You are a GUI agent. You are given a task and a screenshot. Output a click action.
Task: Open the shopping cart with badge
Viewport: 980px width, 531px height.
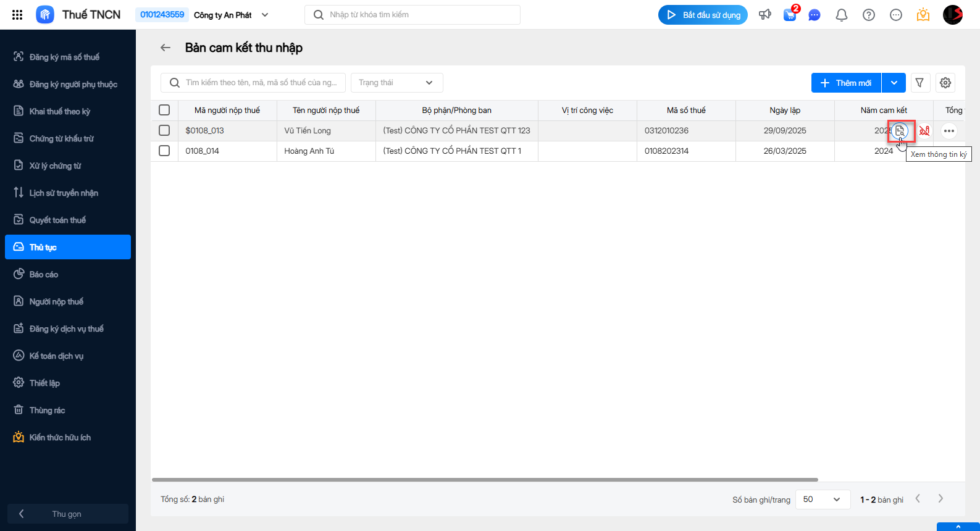[x=790, y=14]
